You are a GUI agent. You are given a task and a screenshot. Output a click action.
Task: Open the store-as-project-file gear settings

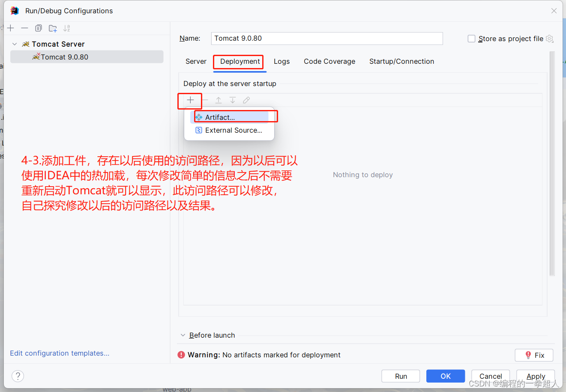550,39
